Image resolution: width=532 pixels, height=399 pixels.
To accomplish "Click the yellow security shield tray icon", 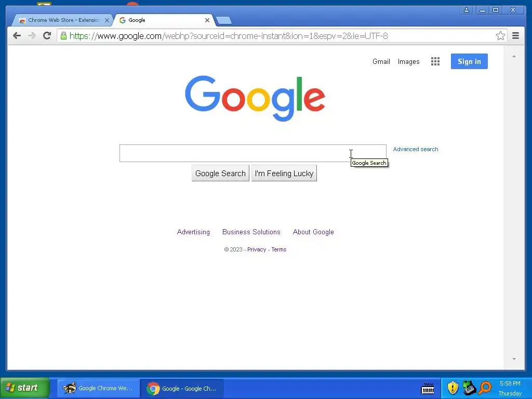I will [x=453, y=388].
